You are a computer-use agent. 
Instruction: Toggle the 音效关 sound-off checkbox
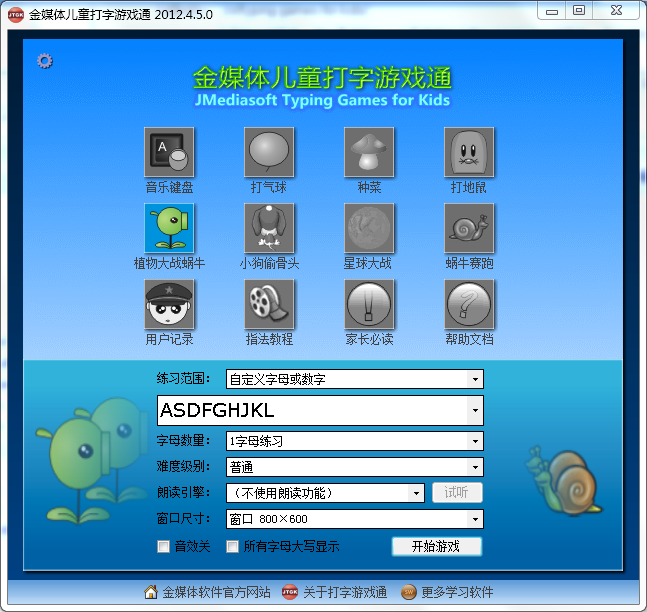[x=163, y=547]
